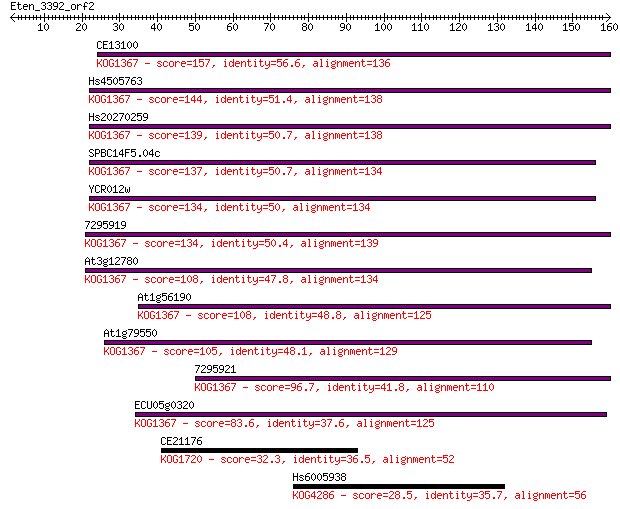Select the At3g12780 alignment bar

point(338,271)
